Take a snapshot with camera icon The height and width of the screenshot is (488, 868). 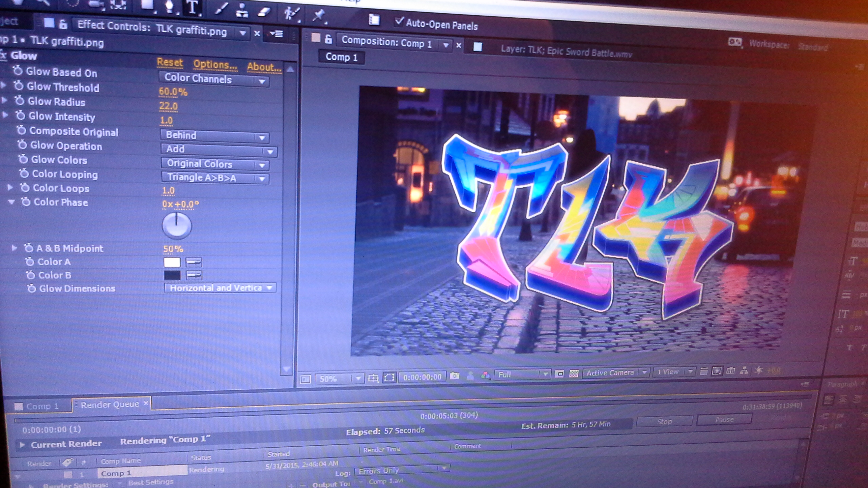tap(454, 376)
